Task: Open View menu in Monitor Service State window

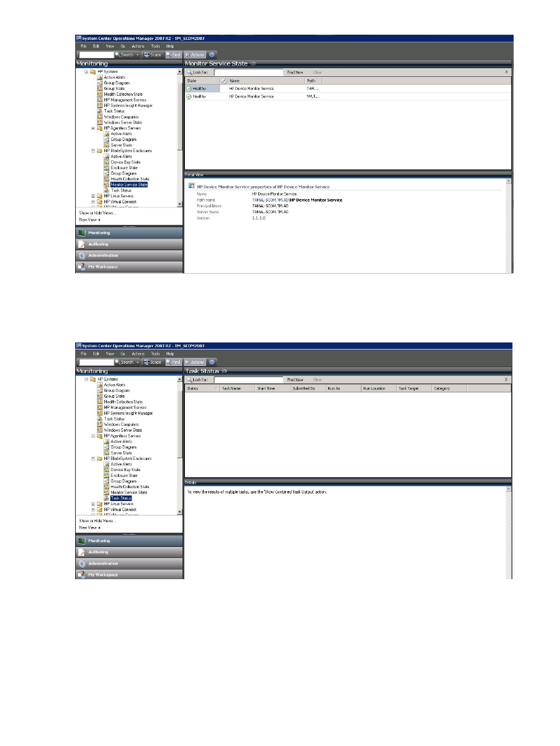Action: tap(110, 46)
